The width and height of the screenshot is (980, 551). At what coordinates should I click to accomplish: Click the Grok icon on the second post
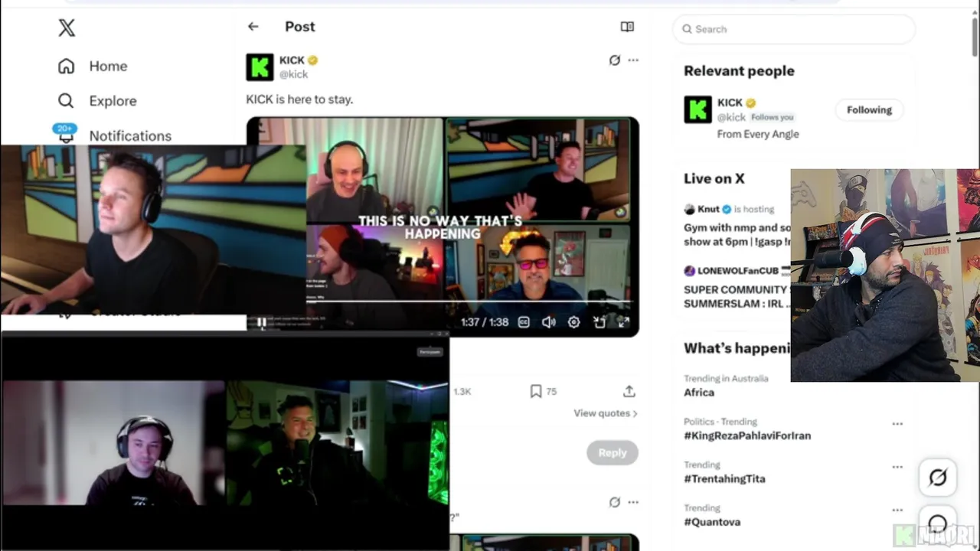tap(614, 502)
